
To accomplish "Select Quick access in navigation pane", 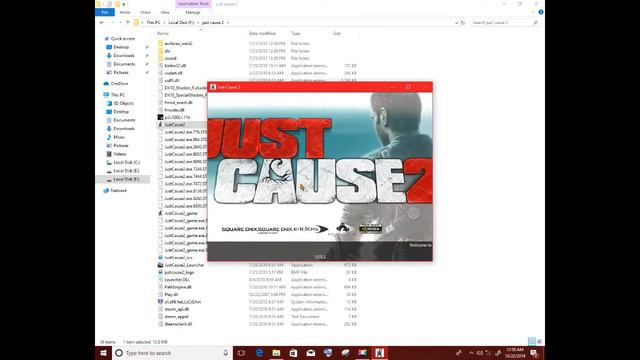I will tap(122, 38).
